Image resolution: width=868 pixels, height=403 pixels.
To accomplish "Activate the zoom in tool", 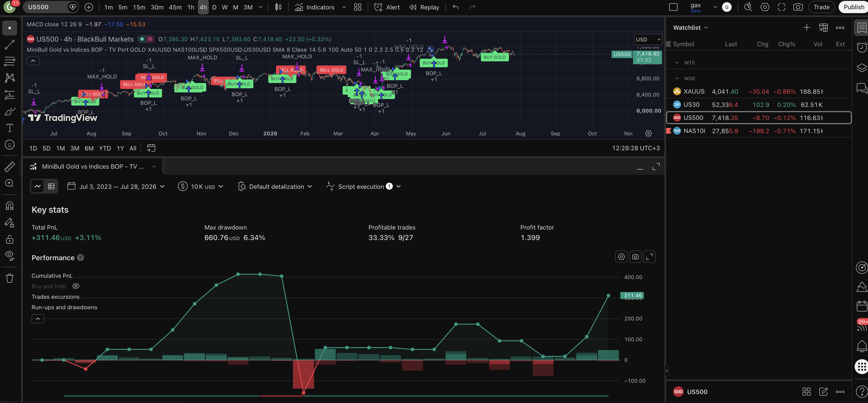I will (x=9, y=183).
